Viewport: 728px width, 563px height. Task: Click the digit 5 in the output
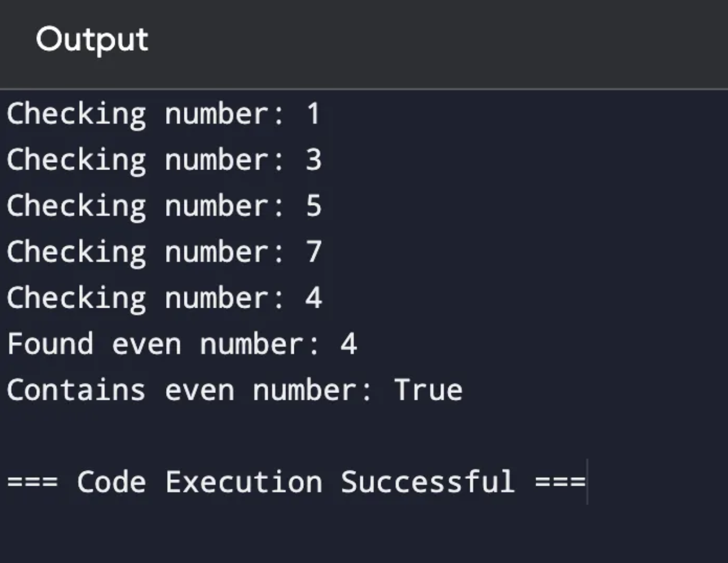click(313, 206)
